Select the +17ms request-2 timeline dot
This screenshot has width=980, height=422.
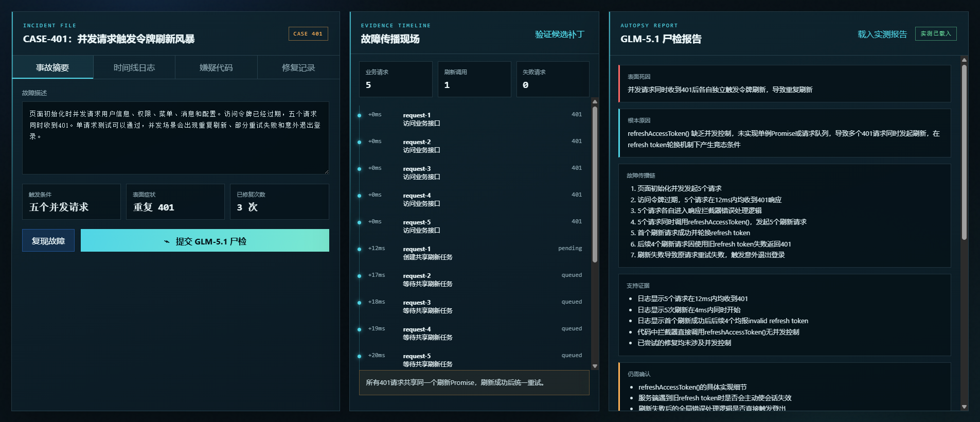point(359,276)
